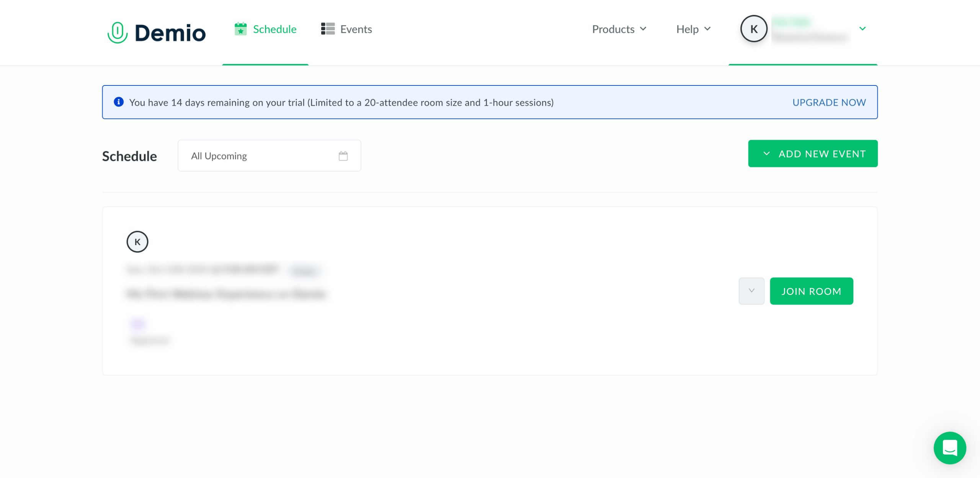The height and width of the screenshot is (478, 980).
Task: Click the K host avatar on event card
Action: (x=137, y=242)
